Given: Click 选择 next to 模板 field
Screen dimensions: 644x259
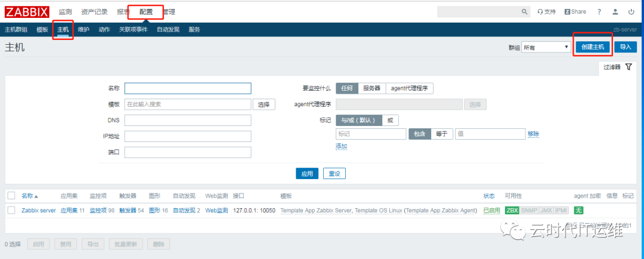Looking at the screenshot, I should [x=264, y=104].
